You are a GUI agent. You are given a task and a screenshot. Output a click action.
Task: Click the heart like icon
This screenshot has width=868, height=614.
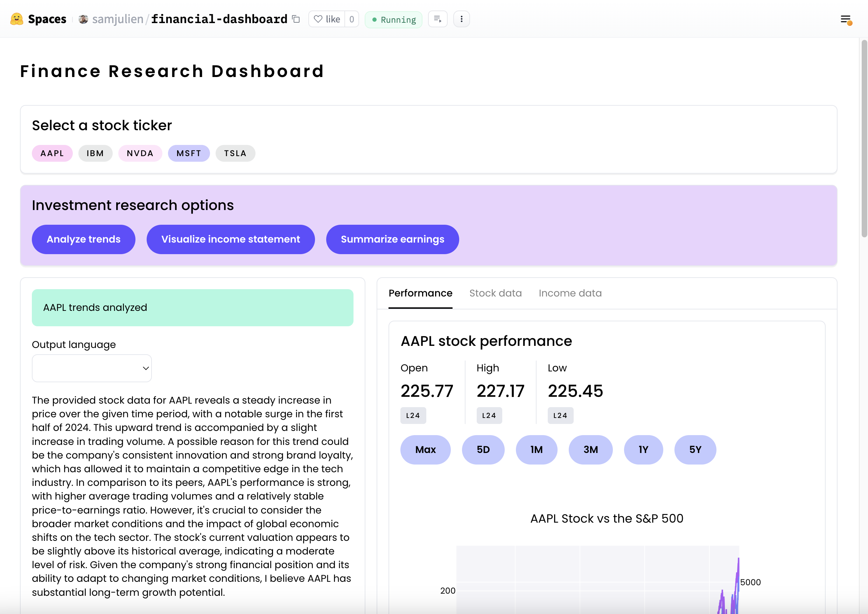click(x=318, y=19)
